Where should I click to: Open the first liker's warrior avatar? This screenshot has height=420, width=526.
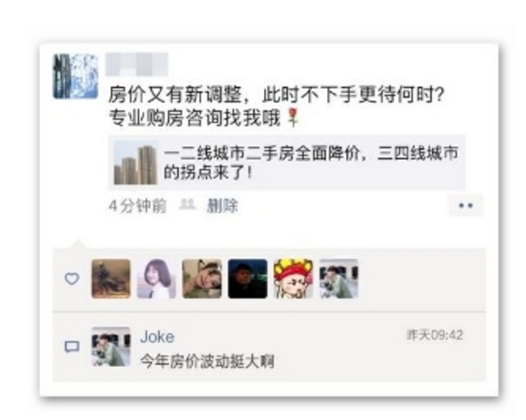(x=111, y=278)
